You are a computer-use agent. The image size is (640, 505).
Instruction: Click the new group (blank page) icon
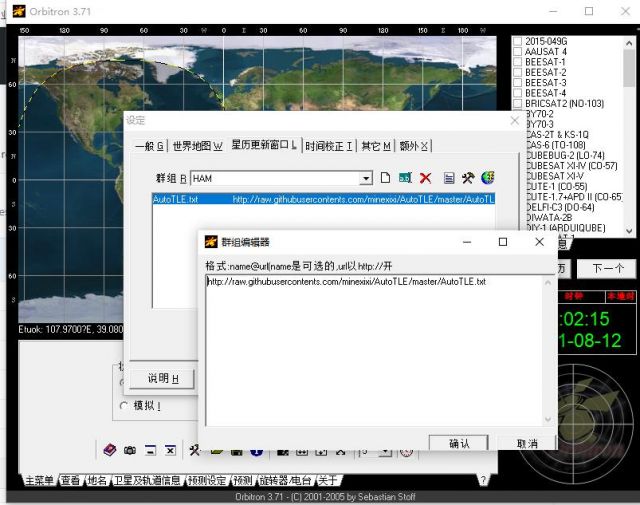(x=385, y=178)
